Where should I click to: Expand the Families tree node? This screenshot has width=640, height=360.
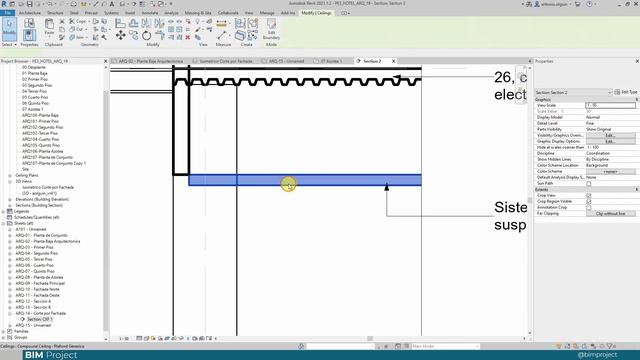tap(4, 331)
